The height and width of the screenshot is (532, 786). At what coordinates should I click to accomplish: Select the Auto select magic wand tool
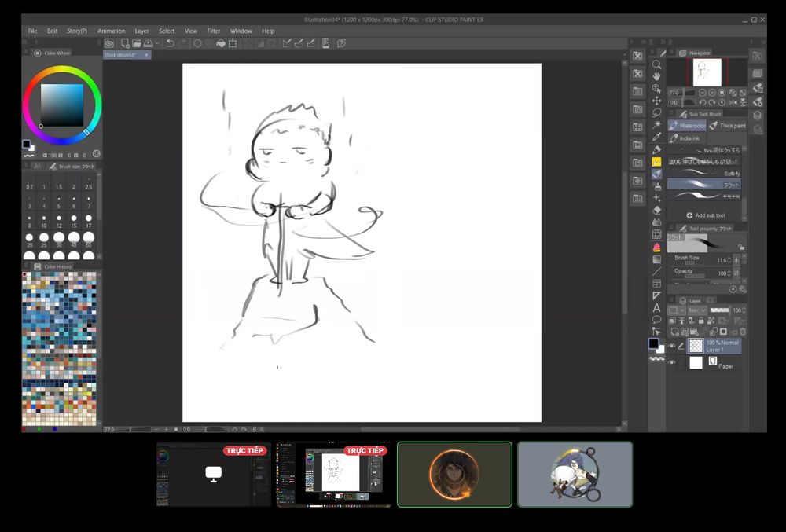click(x=656, y=125)
